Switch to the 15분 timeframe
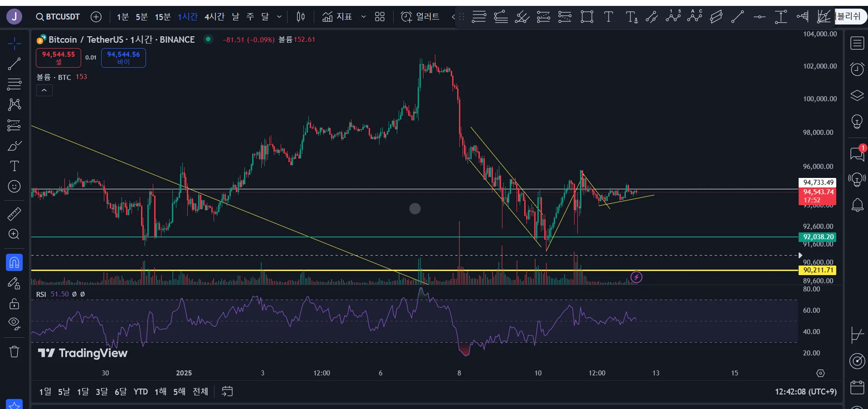This screenshot has width=868, height=409. tap(163, 17)
